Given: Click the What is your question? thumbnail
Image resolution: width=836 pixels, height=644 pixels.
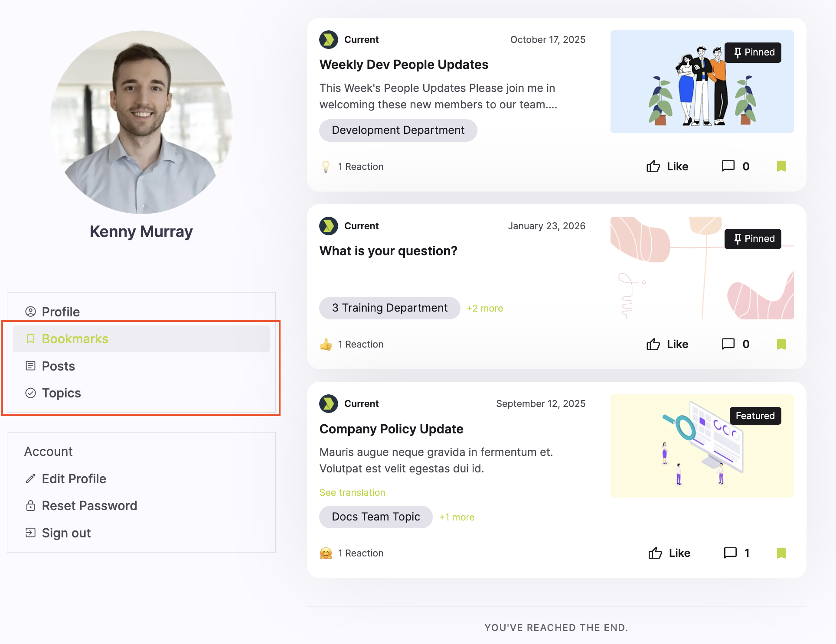Looking at the screenshot, I should point(702,268).
